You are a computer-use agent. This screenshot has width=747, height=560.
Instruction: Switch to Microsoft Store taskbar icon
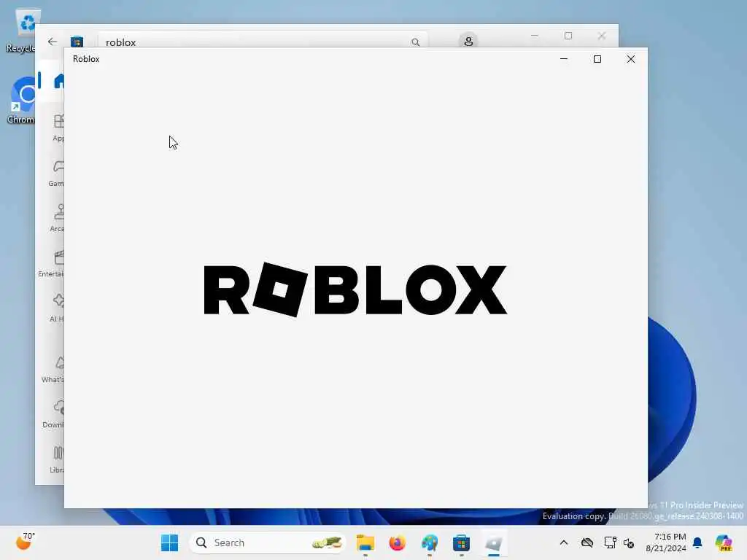coord(461,542)
